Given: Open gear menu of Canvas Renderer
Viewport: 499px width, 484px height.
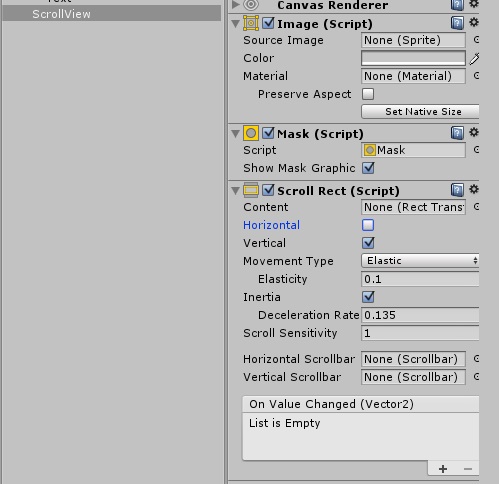Looking at the screenshot, I should (474, 4).
